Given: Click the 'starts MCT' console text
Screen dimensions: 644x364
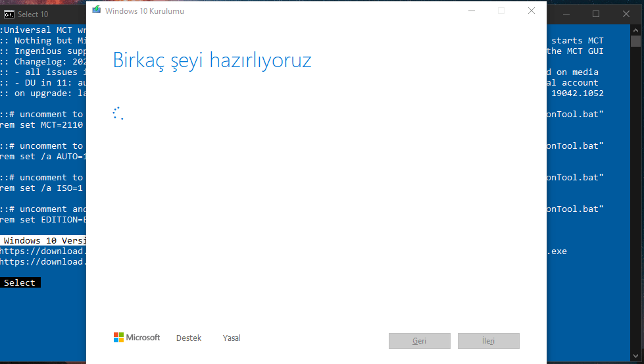Looking at the screenshot, I should 577,41.
